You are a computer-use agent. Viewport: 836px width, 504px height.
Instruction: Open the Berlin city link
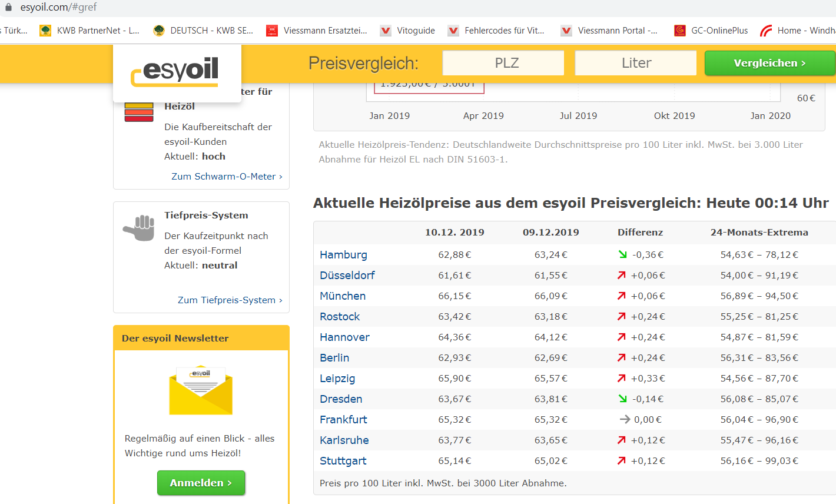(x=334, y=357)
